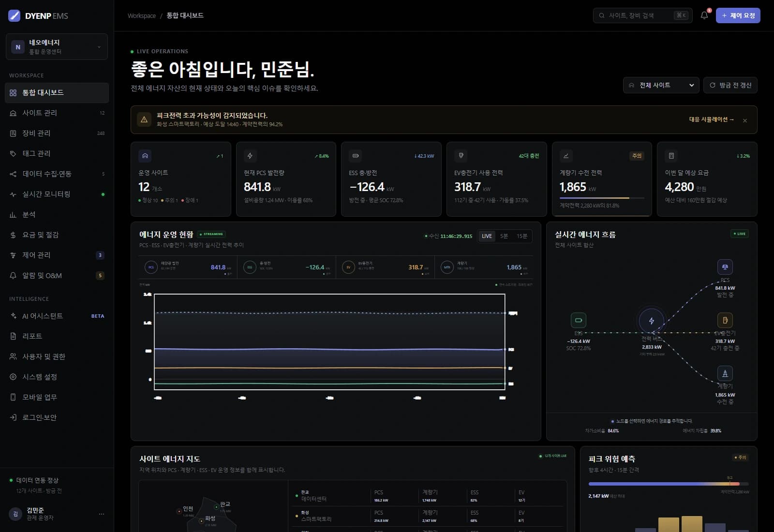Switch chart range to 5분
Image resolution: width=774 pixels, height=532 pixels.
point(504,236)
